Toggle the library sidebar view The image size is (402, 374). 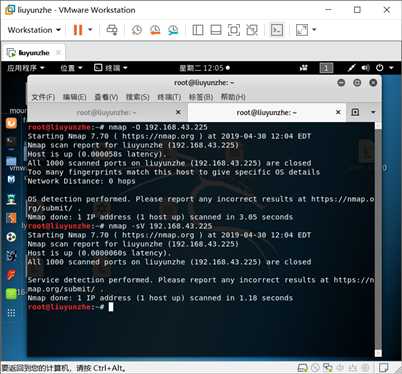[x=198, y=30]
